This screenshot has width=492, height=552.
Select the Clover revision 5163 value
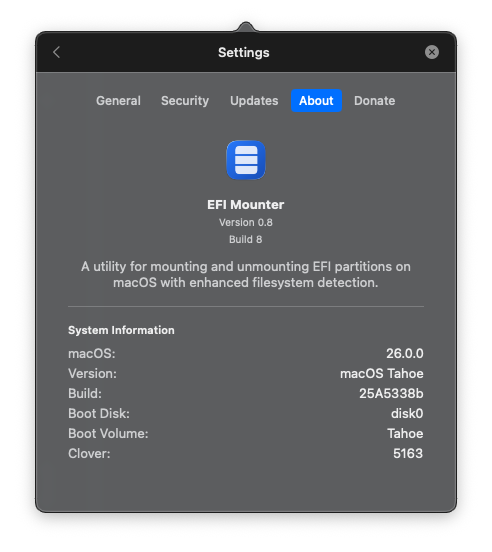click(408, 454)
